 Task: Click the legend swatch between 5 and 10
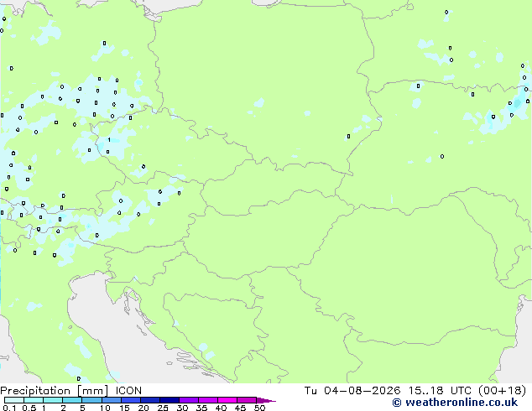coord(92,400)
